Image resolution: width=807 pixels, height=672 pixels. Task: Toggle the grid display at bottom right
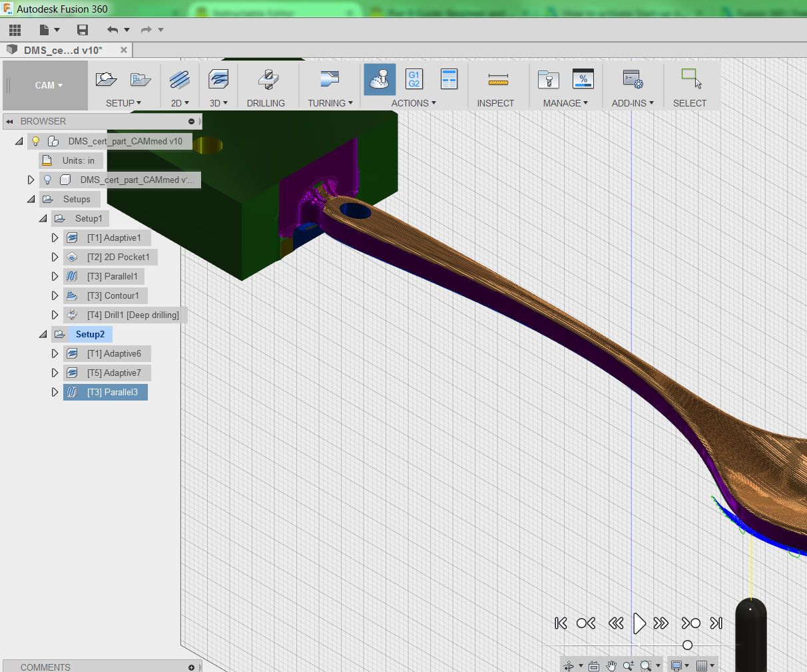703,664
